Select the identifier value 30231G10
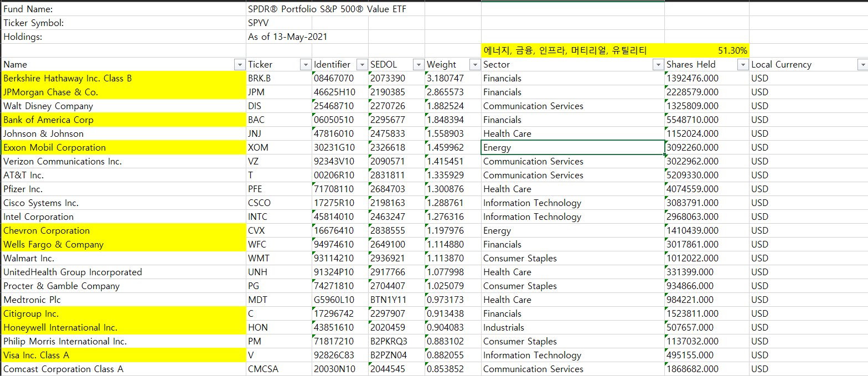 [340, 147]
